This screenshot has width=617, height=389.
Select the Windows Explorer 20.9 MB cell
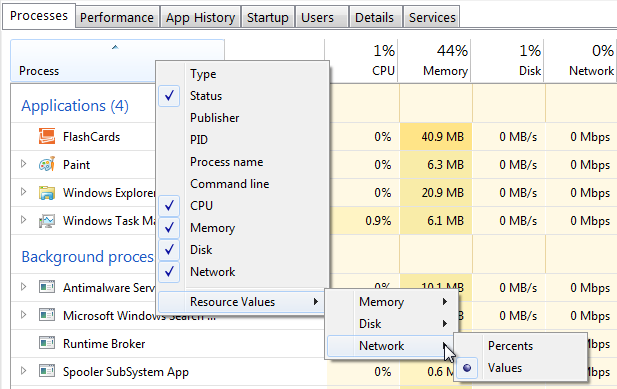(436, 193)
